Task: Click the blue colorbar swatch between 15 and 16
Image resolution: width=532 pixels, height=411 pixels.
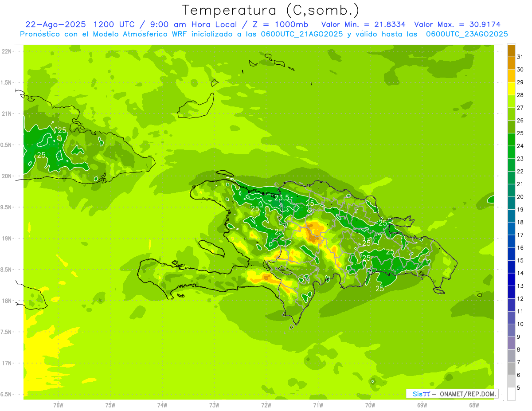Action: 511,254
